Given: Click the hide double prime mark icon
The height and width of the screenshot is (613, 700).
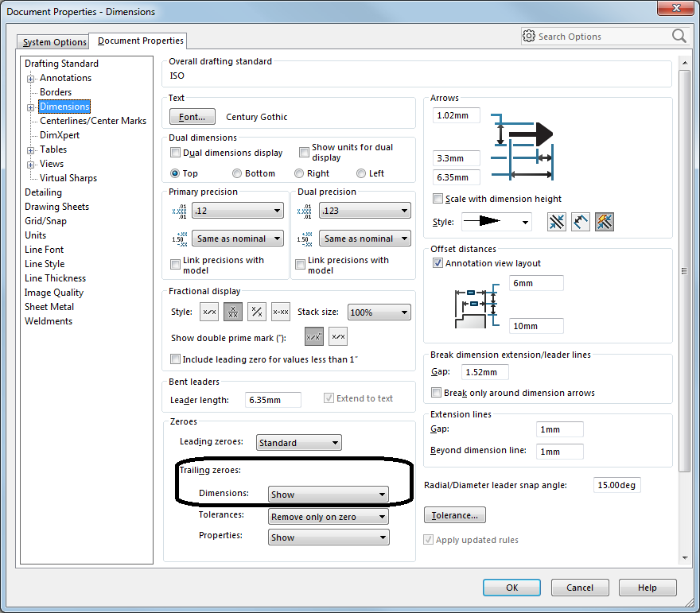Looking at the screenshot, I should pos(338,338).
